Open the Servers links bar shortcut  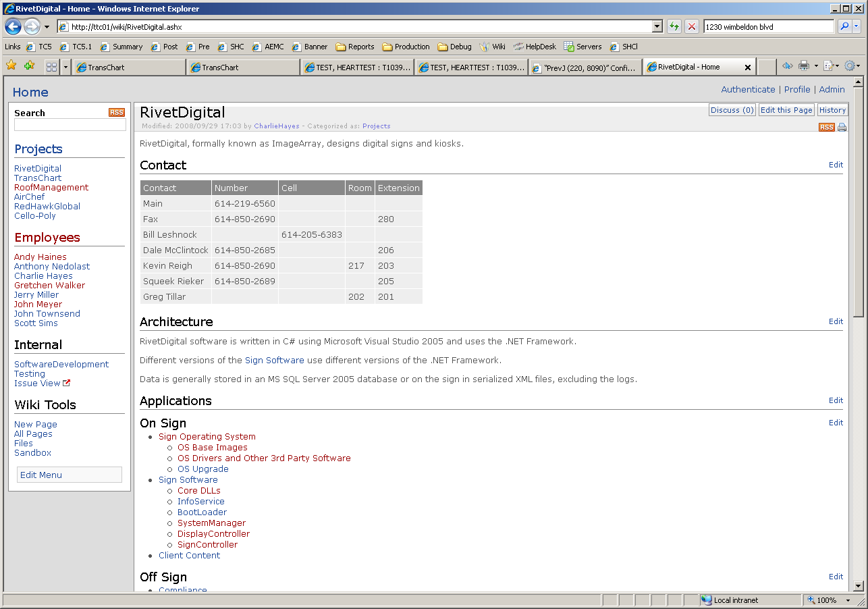[583, 47]
